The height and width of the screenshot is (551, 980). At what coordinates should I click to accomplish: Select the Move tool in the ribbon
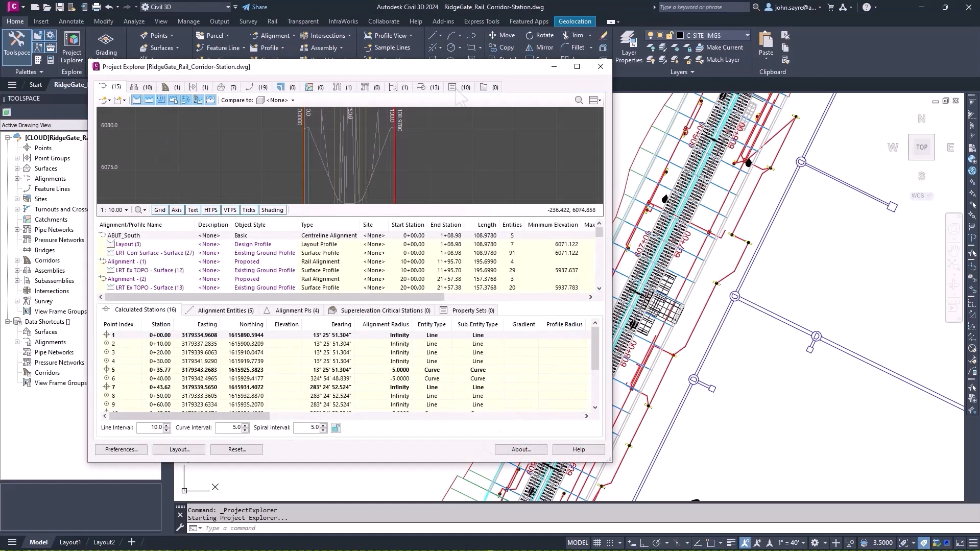pos(501,35)
